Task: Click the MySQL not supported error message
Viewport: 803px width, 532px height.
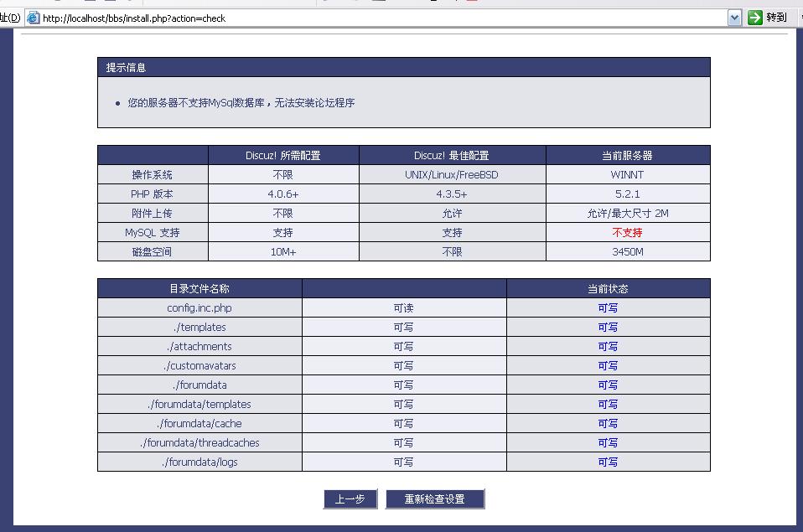Action: [x=241, y=103]
